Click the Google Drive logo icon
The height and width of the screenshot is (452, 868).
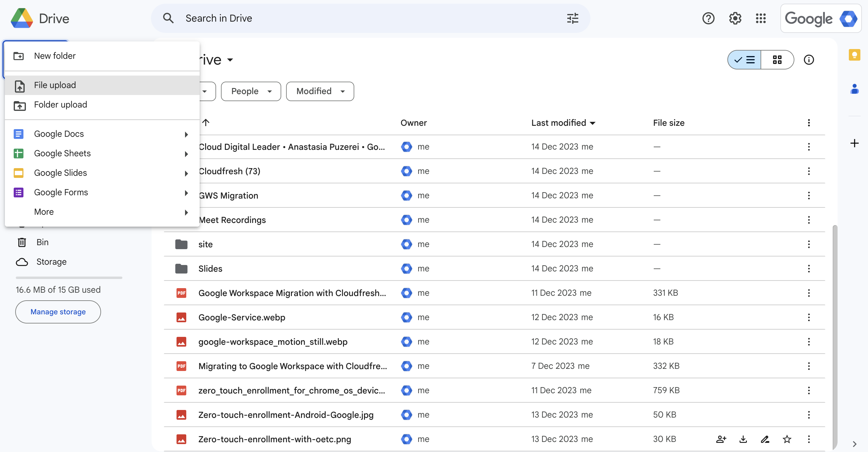pyautogui.click(x=20, y=18)
